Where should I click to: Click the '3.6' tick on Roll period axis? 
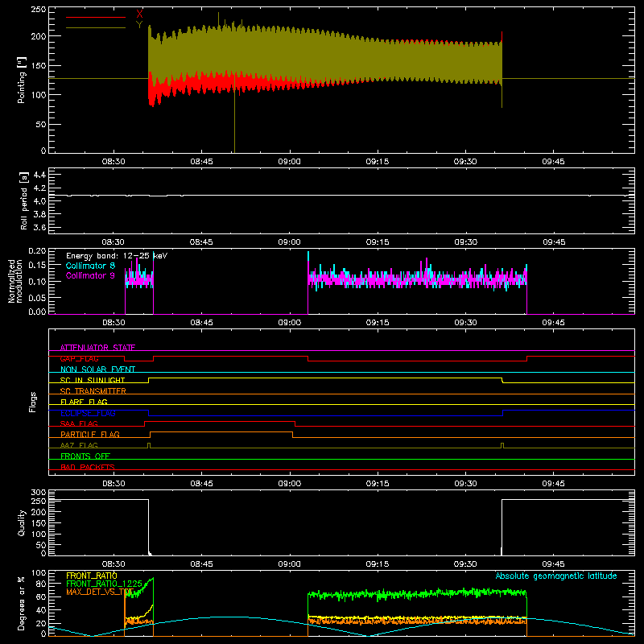[39, 227]
